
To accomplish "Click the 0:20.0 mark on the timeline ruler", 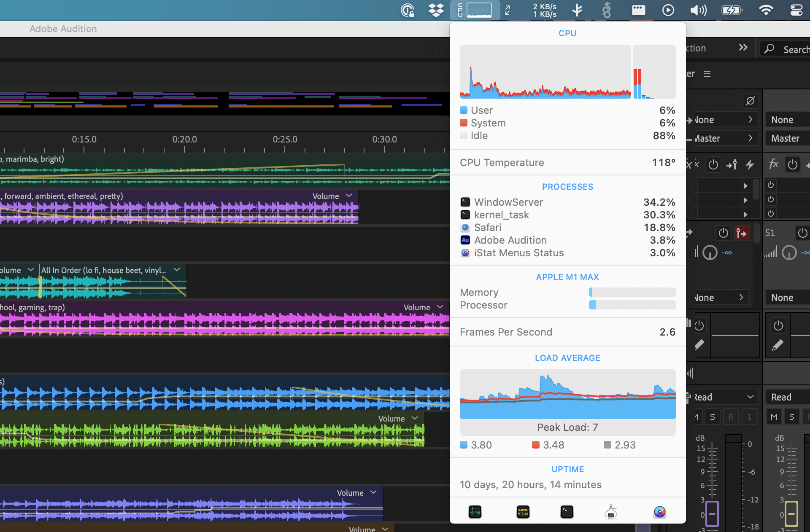I will pyautogui.click(x=184, y=139).
